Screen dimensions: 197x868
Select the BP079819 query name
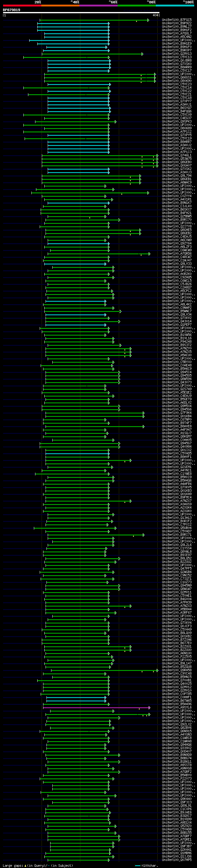11,10
